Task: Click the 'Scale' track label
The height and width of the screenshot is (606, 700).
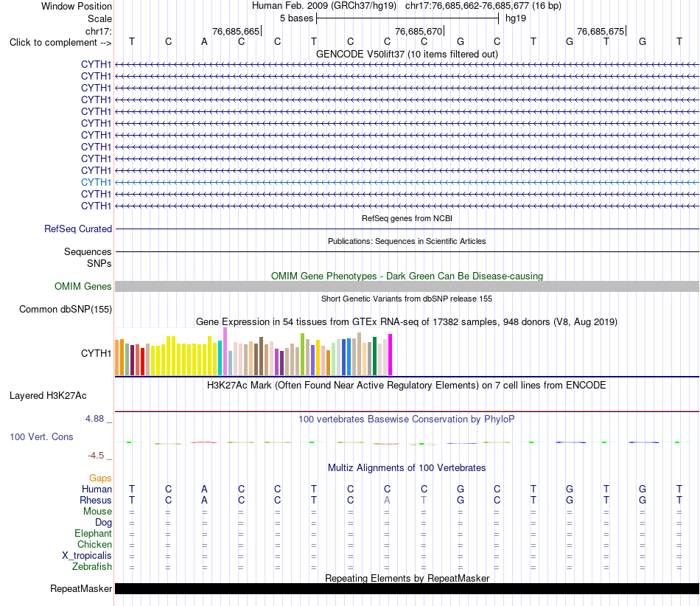Action: point(99,18)
